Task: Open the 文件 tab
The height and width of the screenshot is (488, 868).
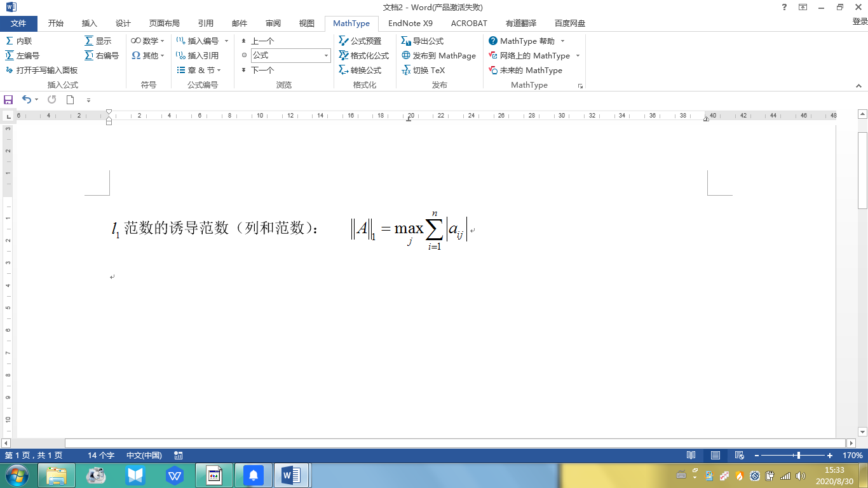Action: pos(18,24)
